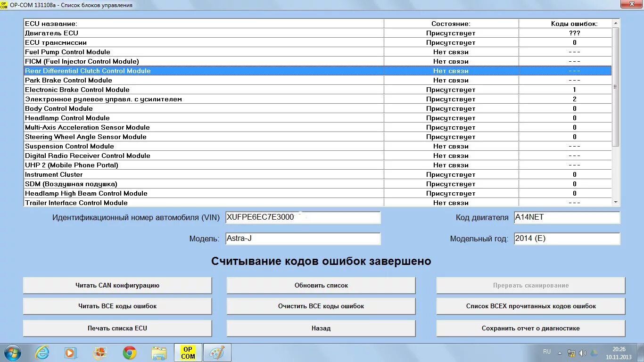
Task: Click the volume speaker tray icon
Action: [x=583, y=353]
